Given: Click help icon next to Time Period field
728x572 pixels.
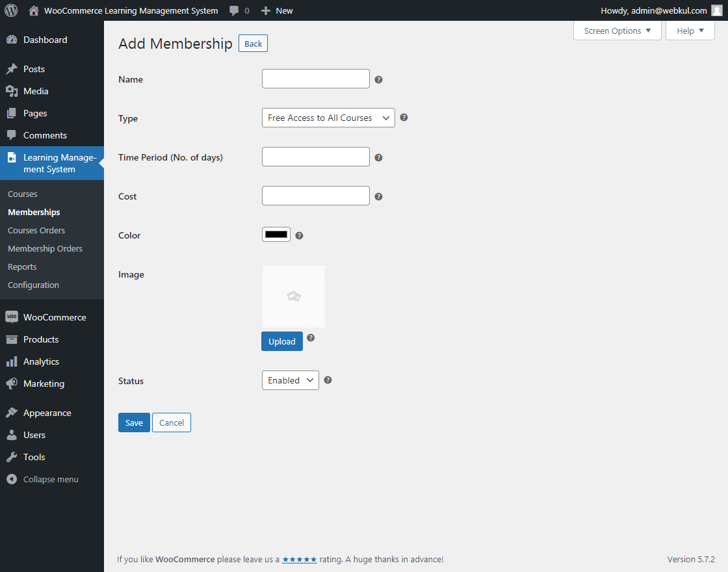Looking at the screenshot, I should pyautogui.click(x=378, y=157).
